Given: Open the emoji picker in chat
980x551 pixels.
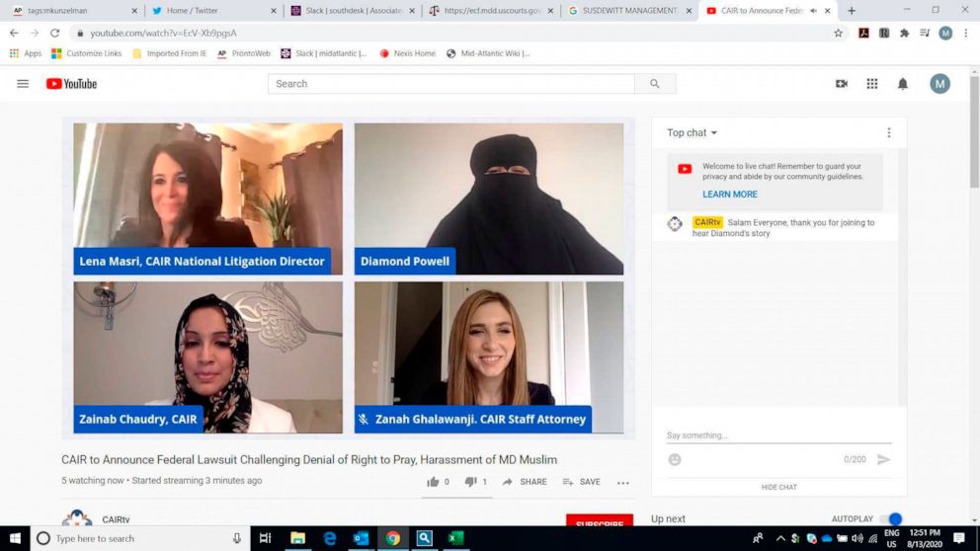Looking at the screenshot, I should (x=675, y=459).
